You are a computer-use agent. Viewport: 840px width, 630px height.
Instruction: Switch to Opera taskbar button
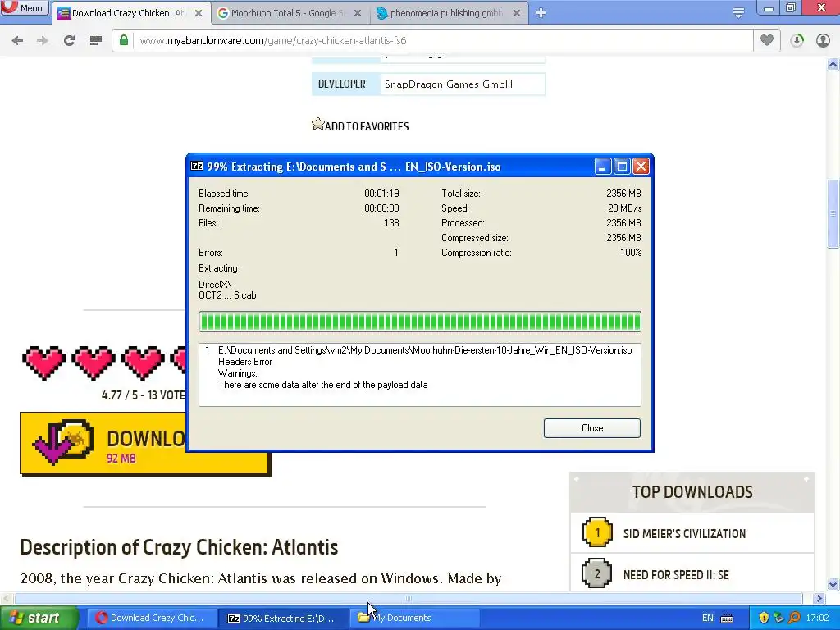152,618
